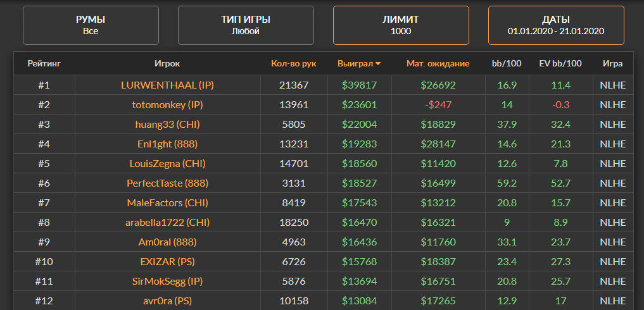Click the Игрок column header
Image resolution: width=644 pixels, height=310 pixels.
coord(167,64)
